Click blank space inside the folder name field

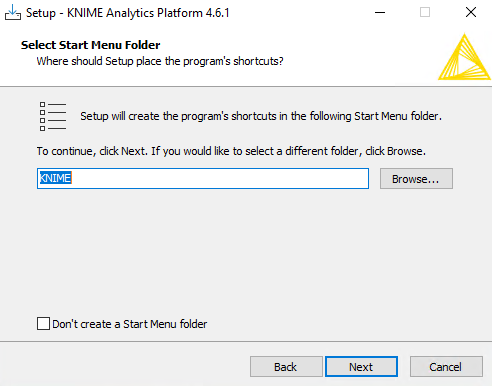click(220, 178)
